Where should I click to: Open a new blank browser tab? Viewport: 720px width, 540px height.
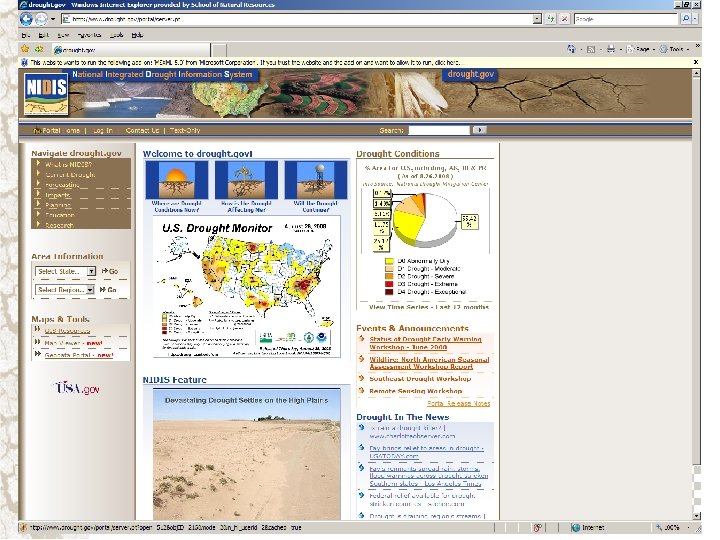[219, 50]
